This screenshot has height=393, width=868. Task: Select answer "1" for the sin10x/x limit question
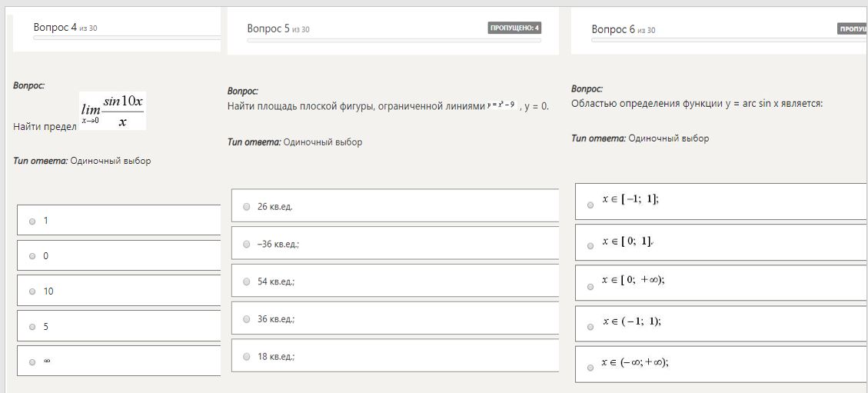click(x=32, y=221)
